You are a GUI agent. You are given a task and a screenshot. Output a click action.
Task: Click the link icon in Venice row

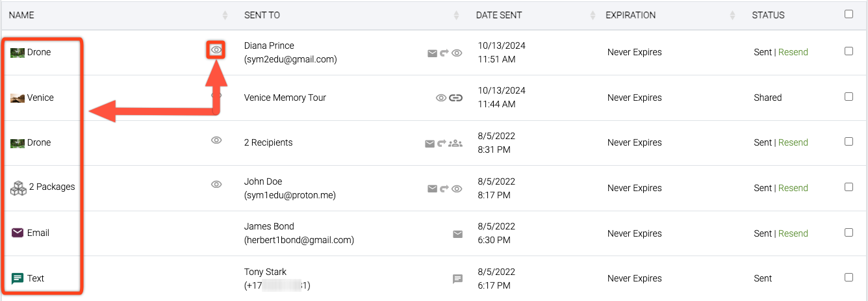[456, 98]
